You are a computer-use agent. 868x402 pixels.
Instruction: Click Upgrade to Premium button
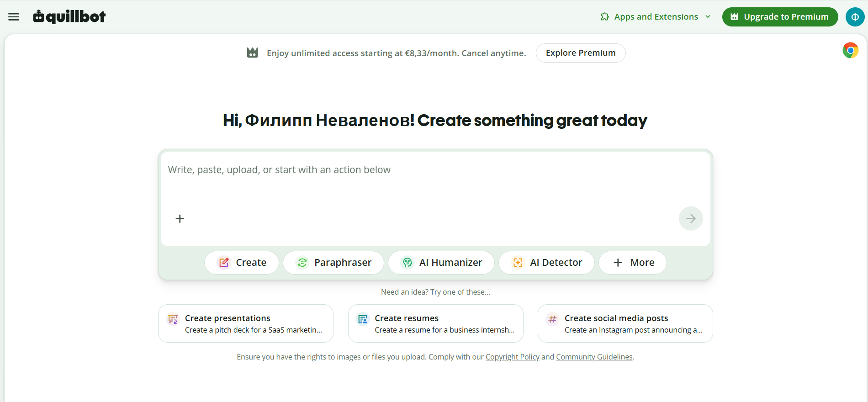(x=780, y=17)
